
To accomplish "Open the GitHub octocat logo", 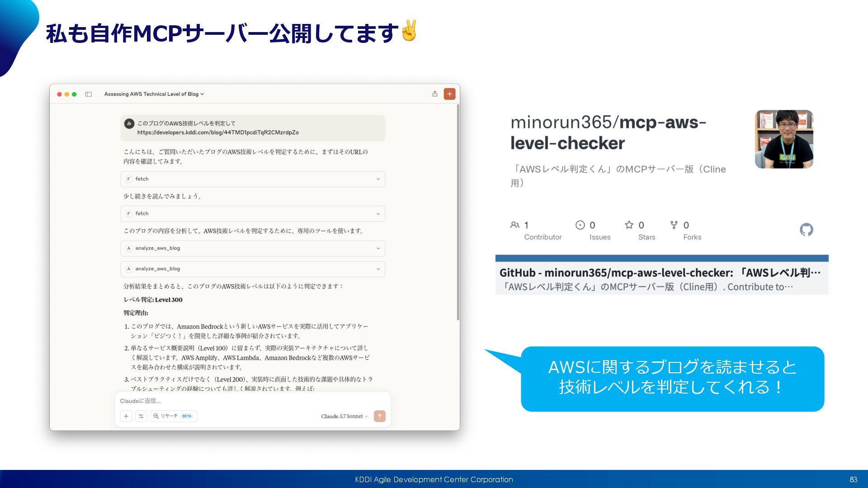I will (x=807, y=230).
